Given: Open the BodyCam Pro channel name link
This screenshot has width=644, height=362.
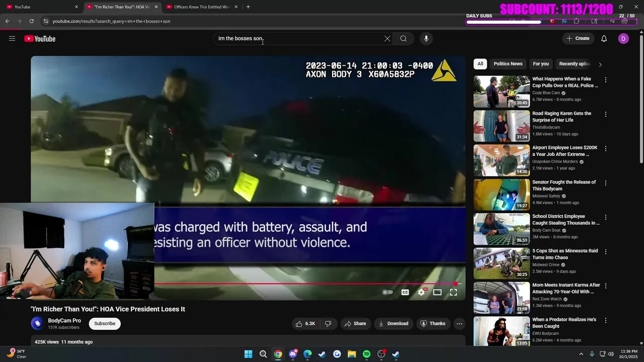Looking at the screenshot, I should (64, 321).
